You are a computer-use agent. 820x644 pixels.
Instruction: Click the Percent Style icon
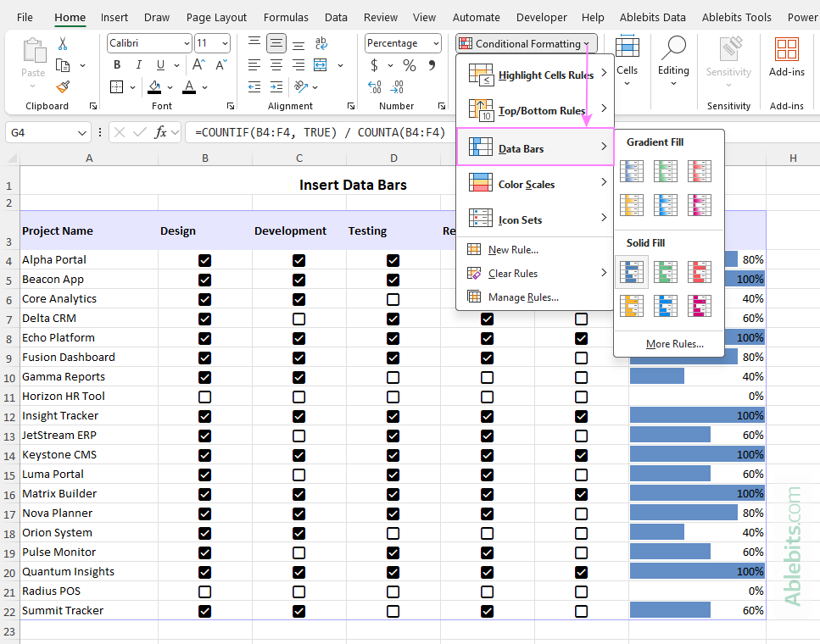(x=410, y=64)
